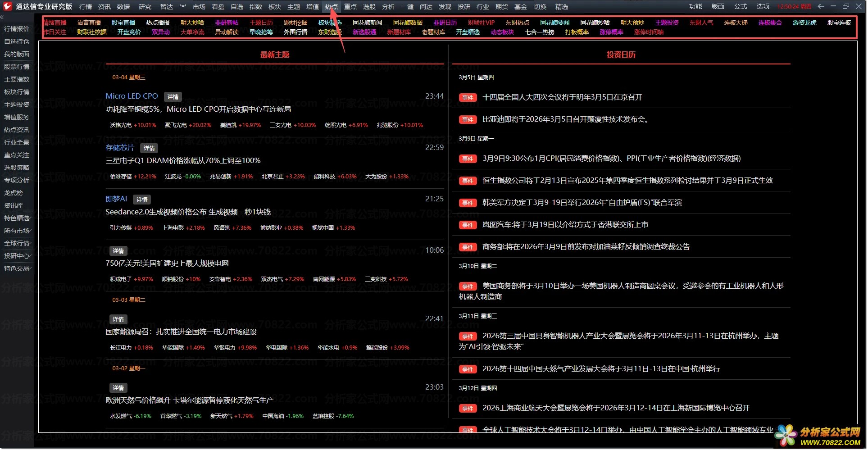The image size is (868, 450).
Task: Open the 开盘竞价 link
Action: (129, 32)
